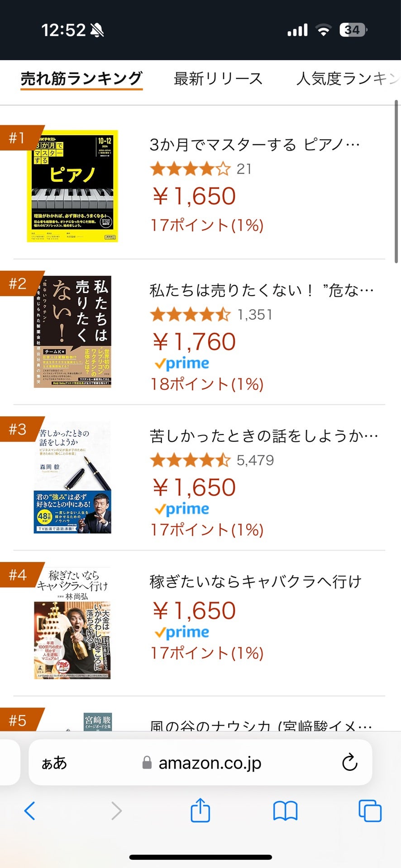Open the Safari share sheet
The width and height of the screenshot is (401, 868).
pos(200,810)
